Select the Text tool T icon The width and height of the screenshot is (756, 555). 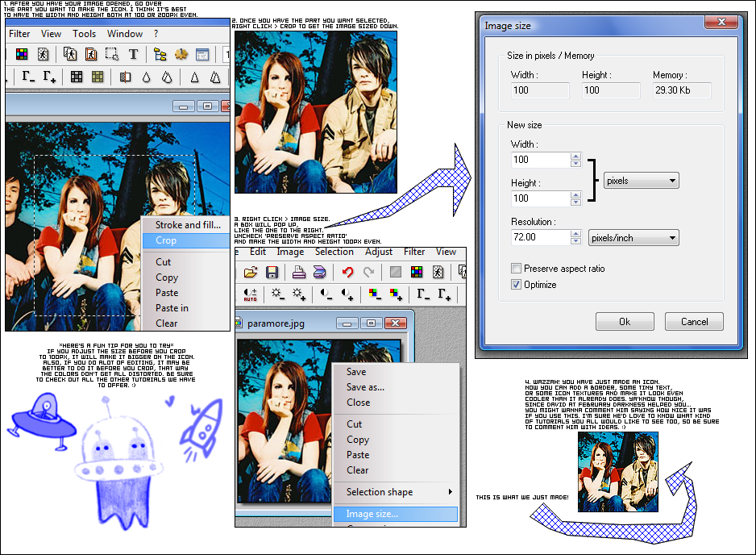(133, 55)
